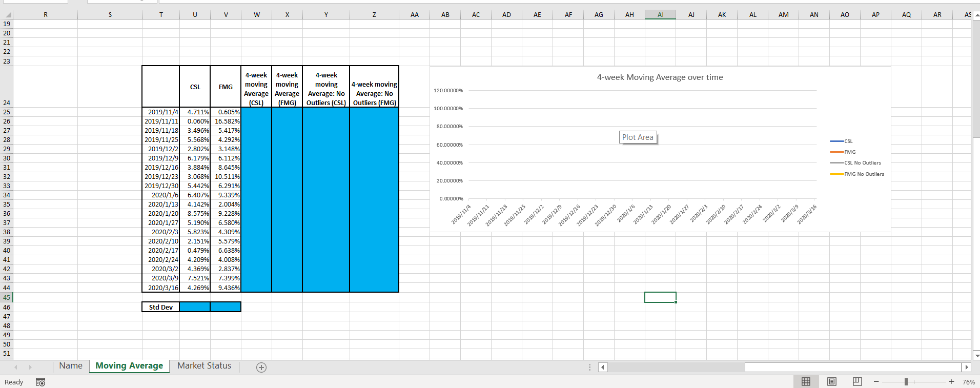Viewport: 980px width, 388px height.
Task: Zoom in with plus button
Action: click(x=951, y=382)
